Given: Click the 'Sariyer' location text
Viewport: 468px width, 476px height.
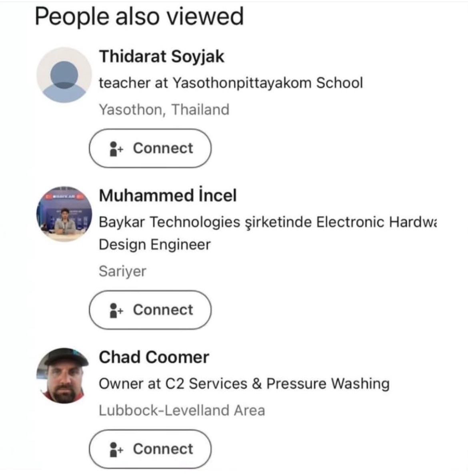Looking at the screenshot, I should 122,271.
